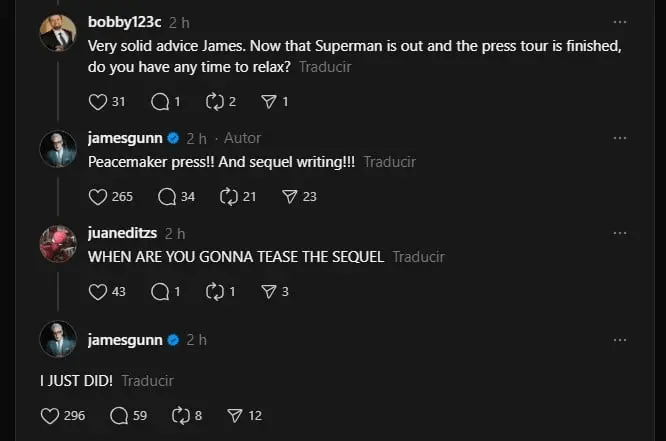Repost bobby123c's comment

213,101
